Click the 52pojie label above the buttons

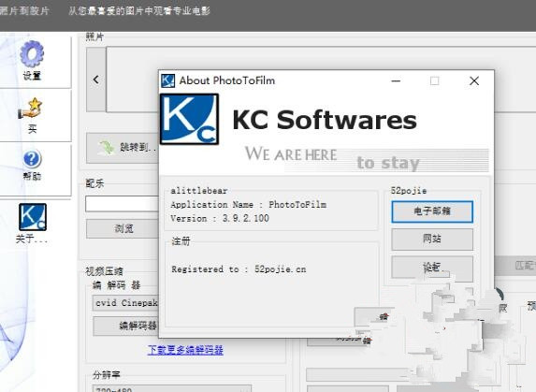409,191
